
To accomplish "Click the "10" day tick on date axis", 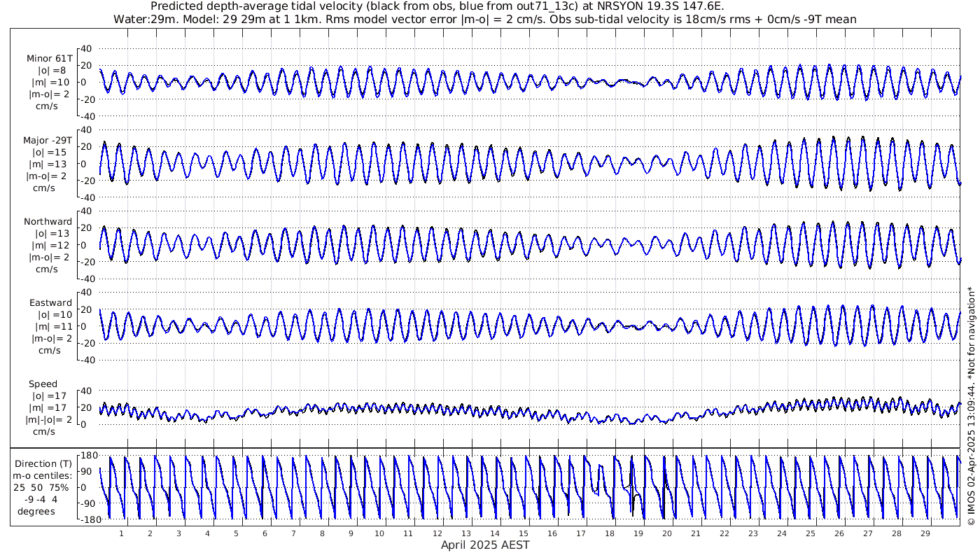I will coord(379,533).
